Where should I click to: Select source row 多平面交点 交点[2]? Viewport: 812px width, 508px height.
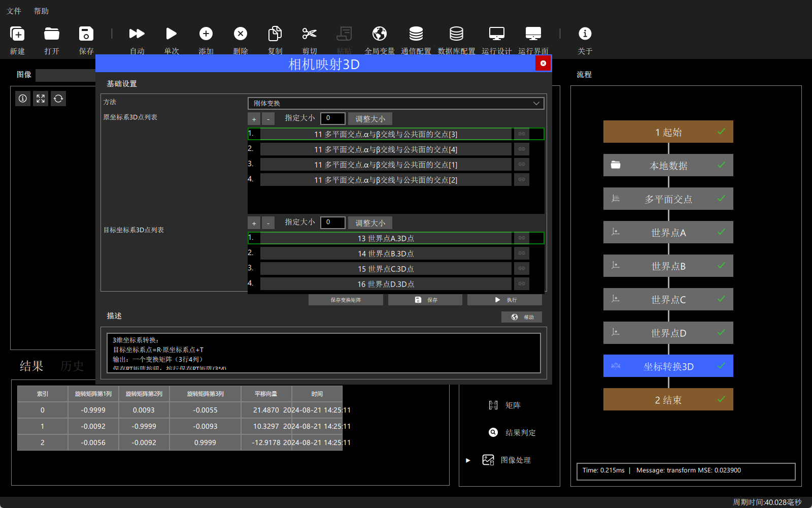tap(386, 180)
